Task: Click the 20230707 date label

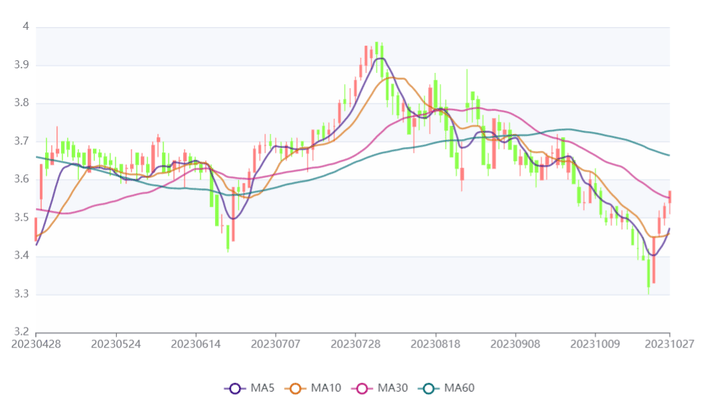Action: tap(276, 344)
